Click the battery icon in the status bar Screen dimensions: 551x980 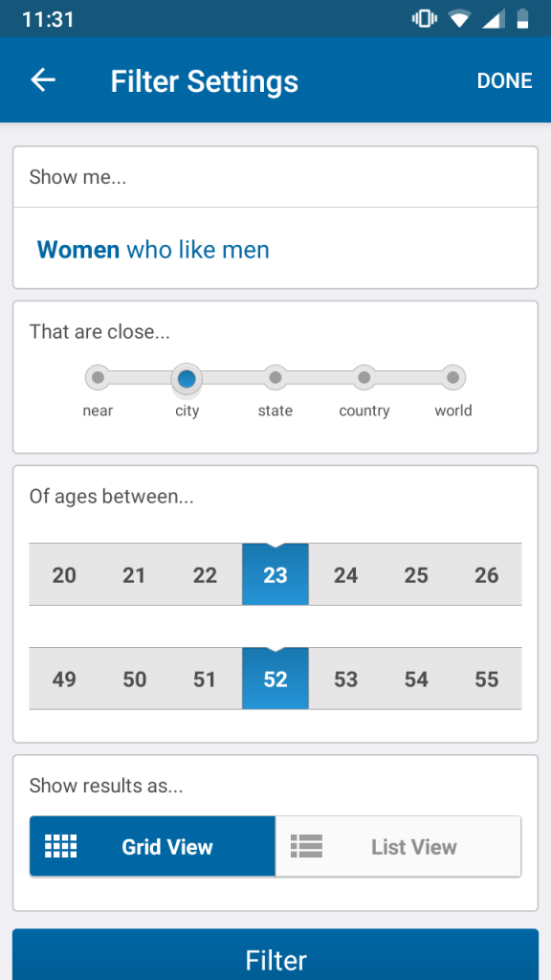[521, 17]
